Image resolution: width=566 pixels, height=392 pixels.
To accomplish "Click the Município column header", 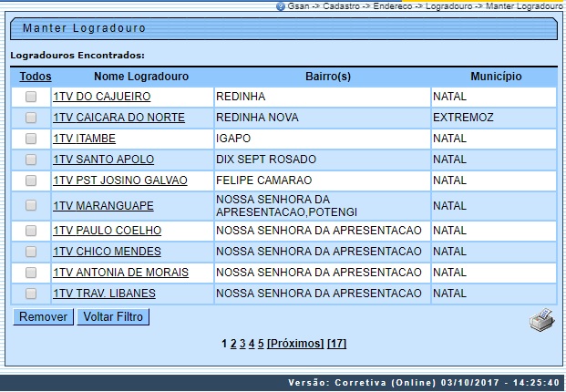I will (496, 77).
